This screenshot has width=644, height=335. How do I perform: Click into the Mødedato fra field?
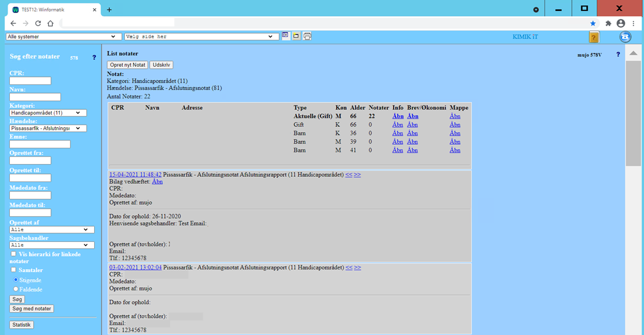pyautogui.click(x=30, y=195)
